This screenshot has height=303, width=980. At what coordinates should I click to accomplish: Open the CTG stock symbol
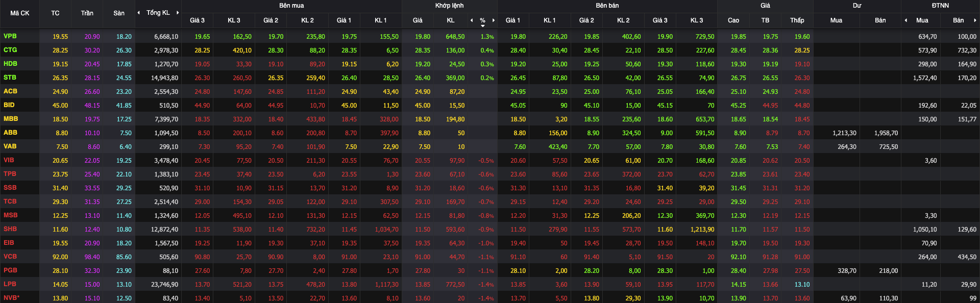point(10,50)
